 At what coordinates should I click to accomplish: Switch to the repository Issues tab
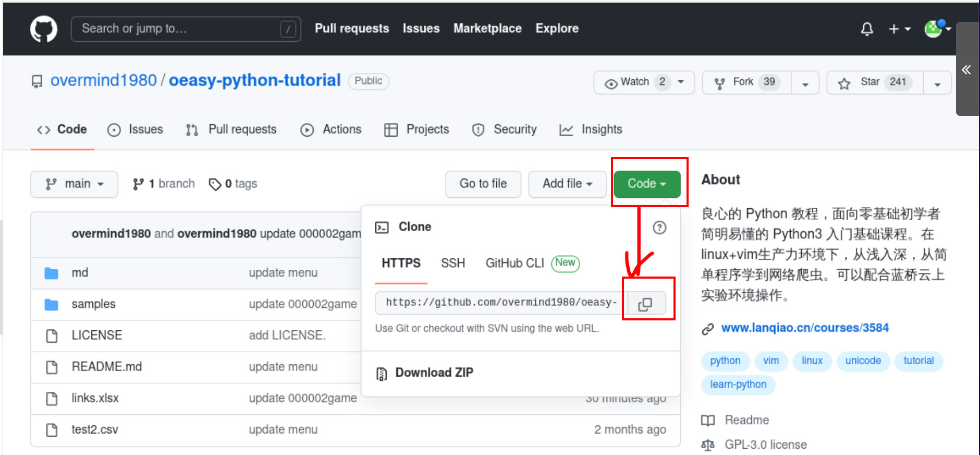point(135,129)
